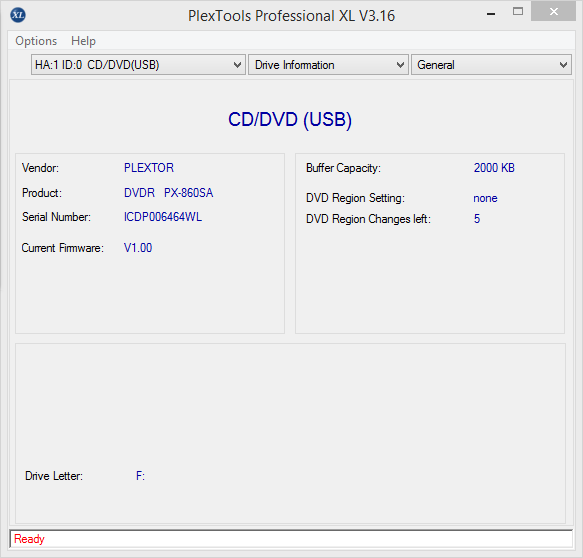Click the DVD Region Setting: label
The image size is (583, 558).
[355, 198]
